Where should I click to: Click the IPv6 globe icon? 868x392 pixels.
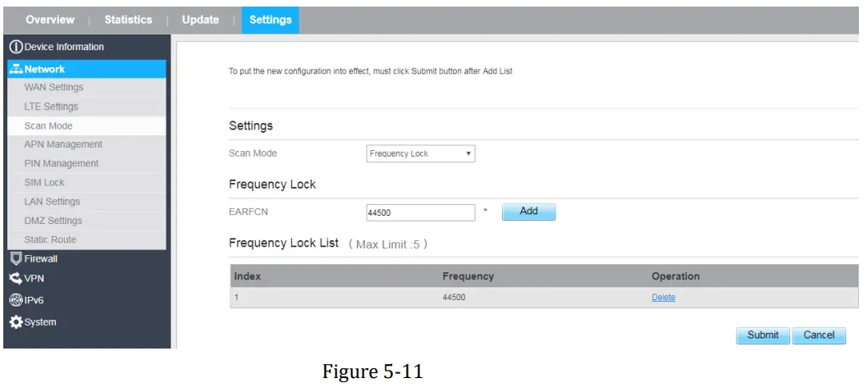(16, 300)
